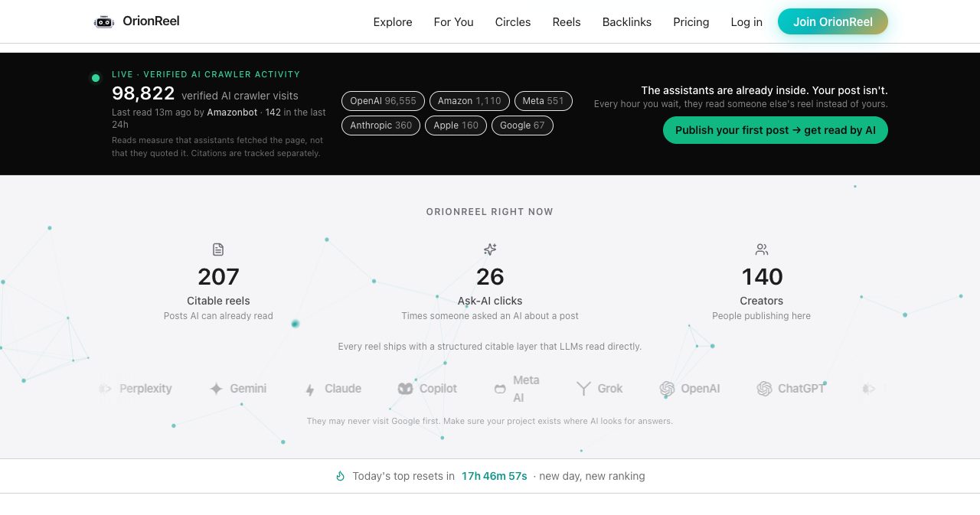
Task: Click the ChatGPT logo icon
Action: tap(764, 389)
